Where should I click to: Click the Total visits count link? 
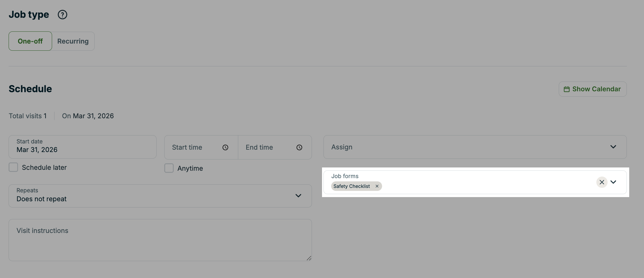pyautogui.click(x=28, y=116)
